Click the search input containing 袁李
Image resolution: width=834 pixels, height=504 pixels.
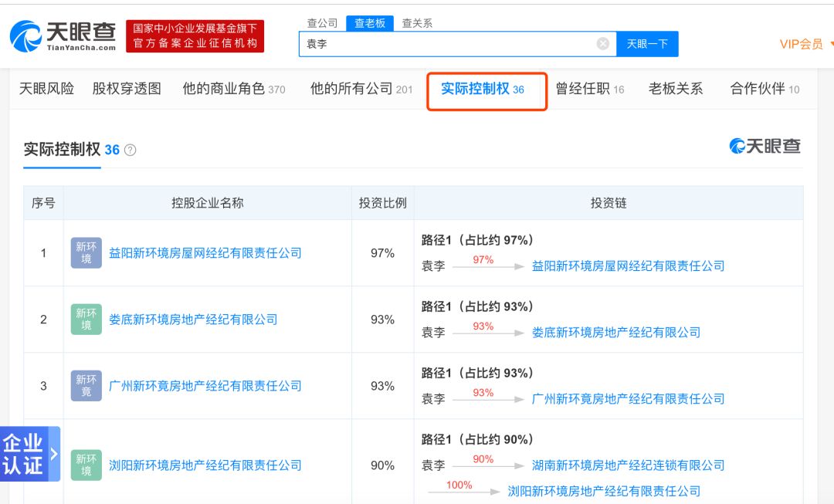(457, 43)
